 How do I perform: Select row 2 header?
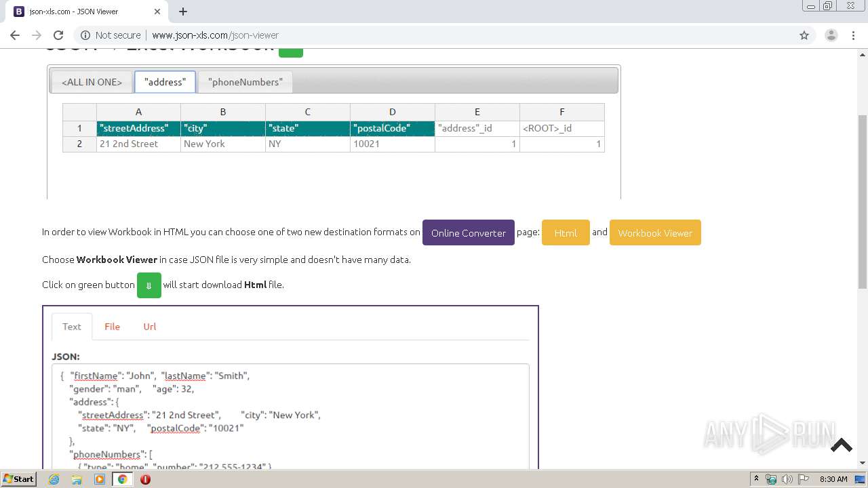click(x=79, y=144)
